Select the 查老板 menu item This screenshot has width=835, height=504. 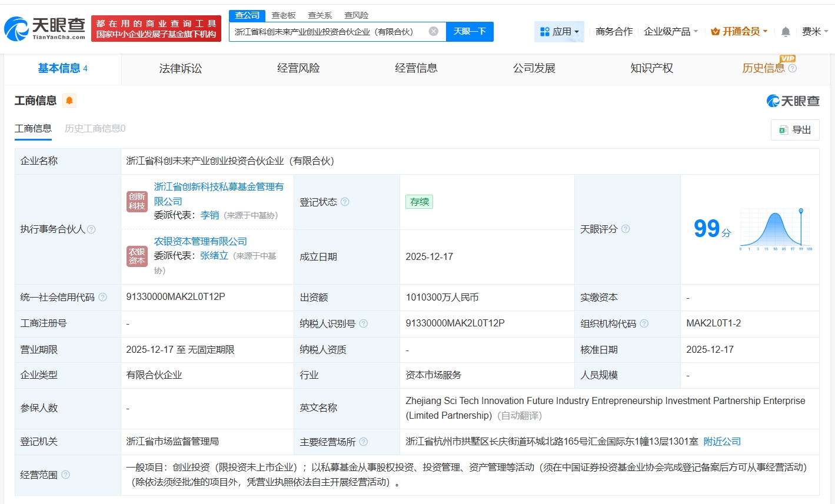[x=283, y=15]
